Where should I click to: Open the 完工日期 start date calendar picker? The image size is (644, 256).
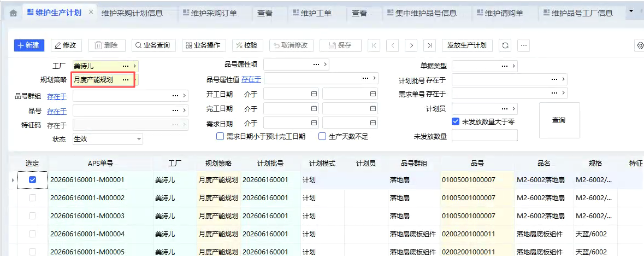[314, 109]
